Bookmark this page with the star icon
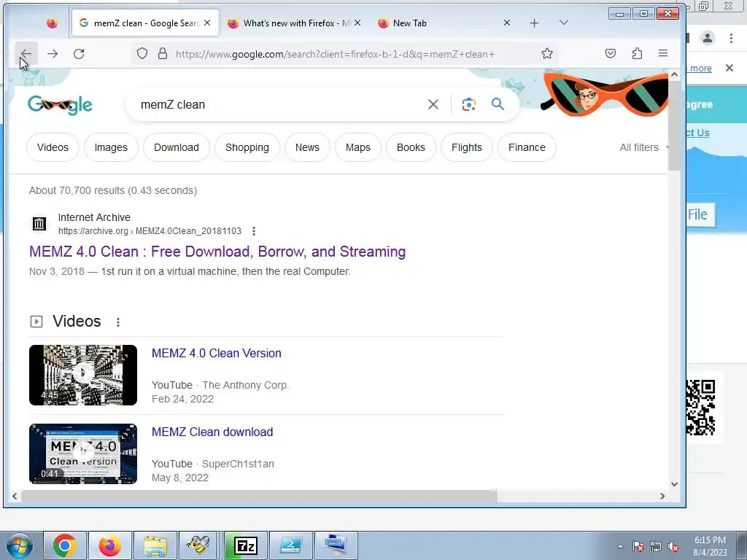Image resolution: width=747 pixels, height=560 pixels. [547, 53]
